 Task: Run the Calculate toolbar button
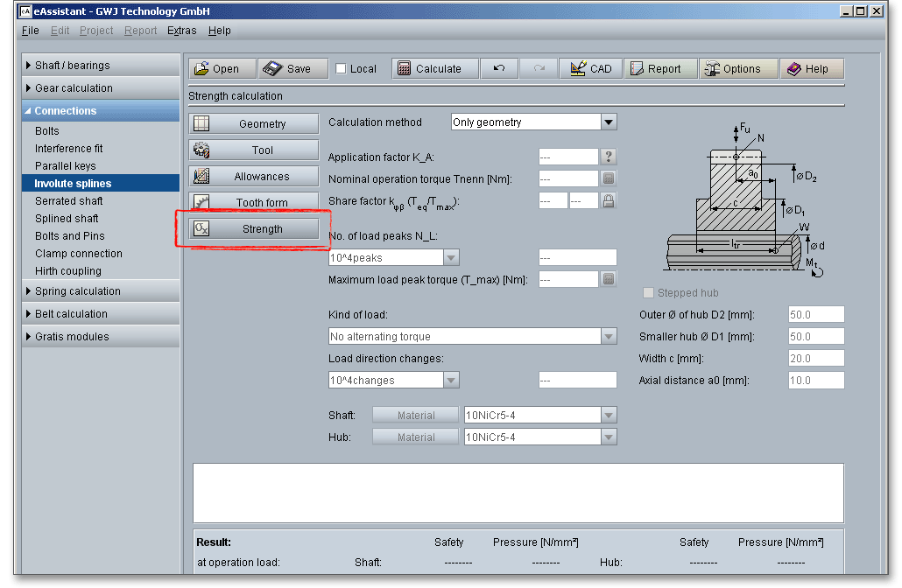click(x=435, y=69)
